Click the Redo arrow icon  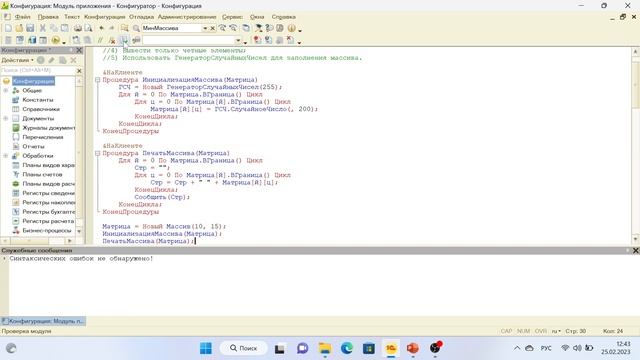(x=111, y=28)
